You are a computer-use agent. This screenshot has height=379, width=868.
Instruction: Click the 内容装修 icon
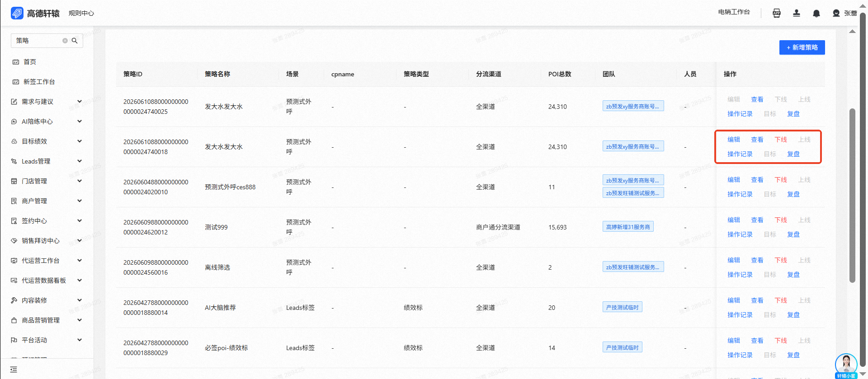14,300
